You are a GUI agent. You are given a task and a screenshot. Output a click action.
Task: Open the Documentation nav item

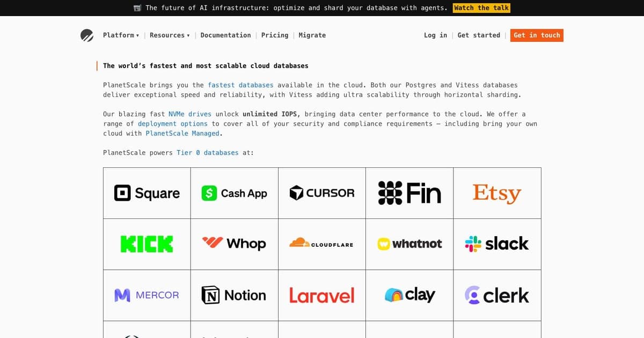[x=225, y=35]
